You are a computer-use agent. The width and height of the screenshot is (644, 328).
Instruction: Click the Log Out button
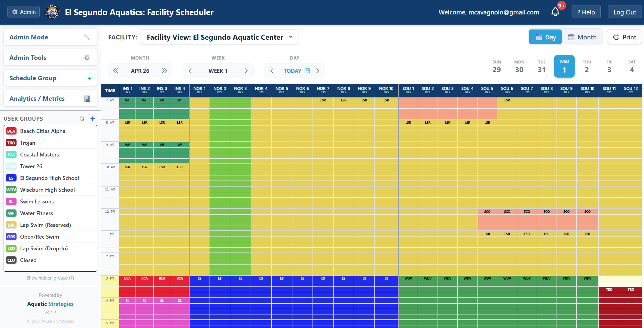625,12
